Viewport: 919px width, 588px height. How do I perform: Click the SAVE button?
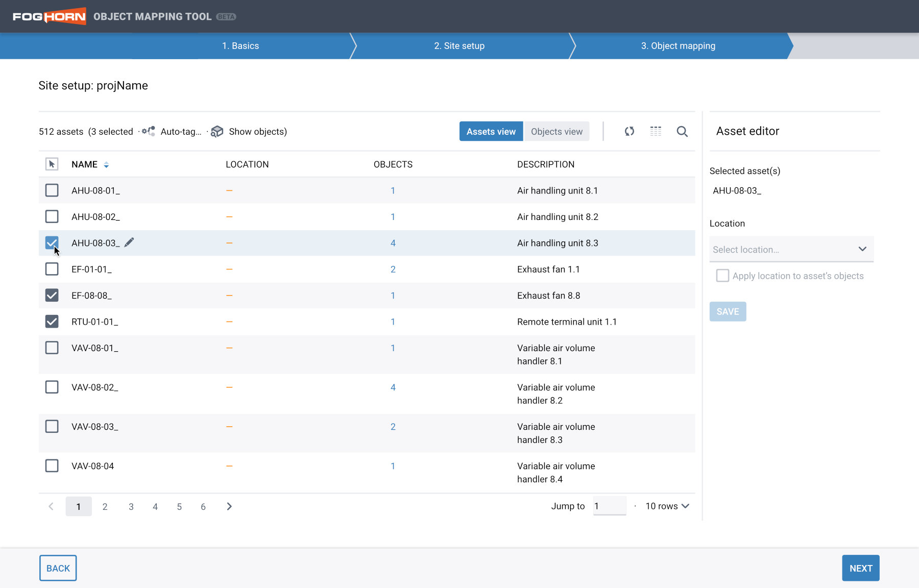point(728,311)
